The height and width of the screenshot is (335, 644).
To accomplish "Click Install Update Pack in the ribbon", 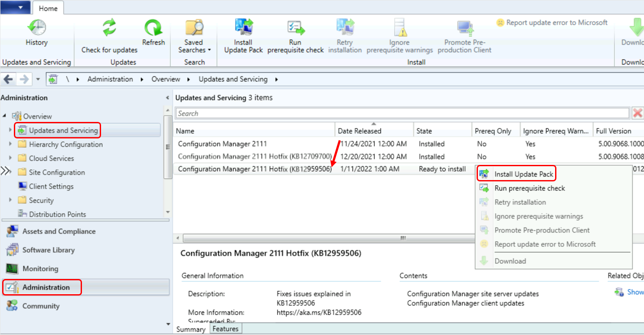I will pos(243,37).
